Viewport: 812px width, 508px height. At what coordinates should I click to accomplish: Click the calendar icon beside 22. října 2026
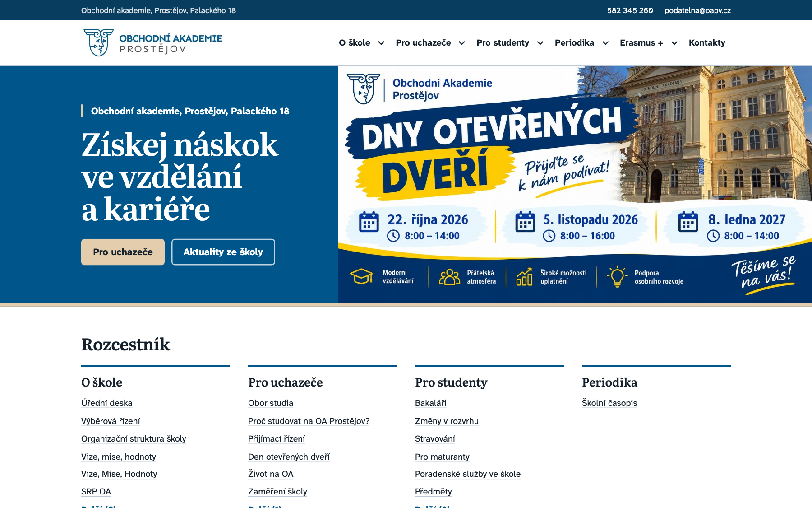tap(369, 222)
